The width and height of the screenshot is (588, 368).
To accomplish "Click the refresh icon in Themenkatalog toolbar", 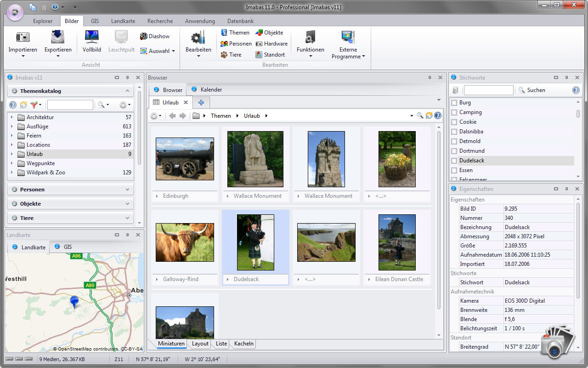I will point(23,105).
